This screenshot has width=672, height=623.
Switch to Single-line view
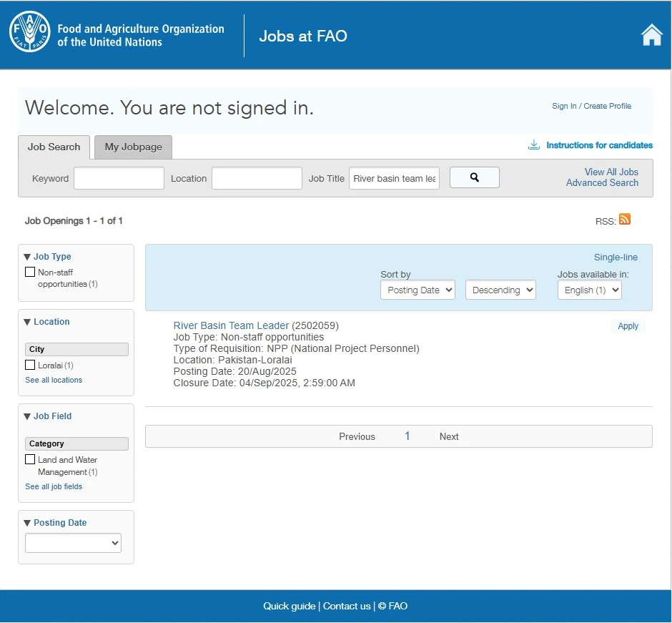616,257
